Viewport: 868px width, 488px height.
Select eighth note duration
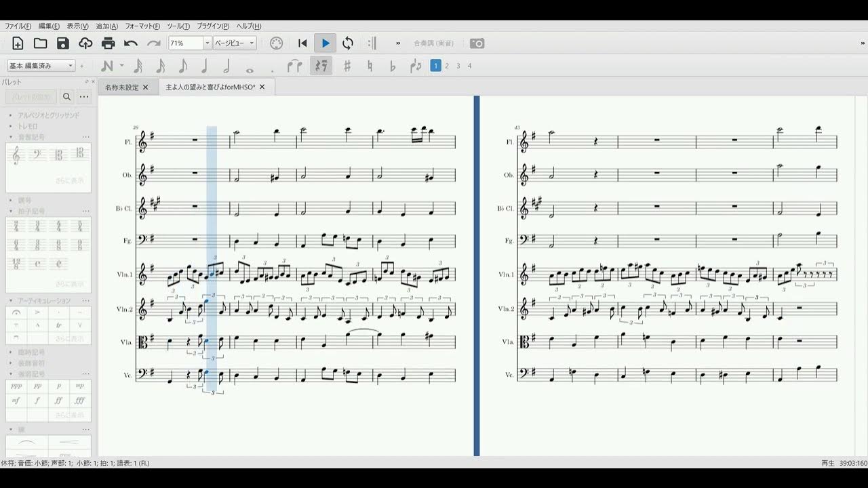[182, 66]
